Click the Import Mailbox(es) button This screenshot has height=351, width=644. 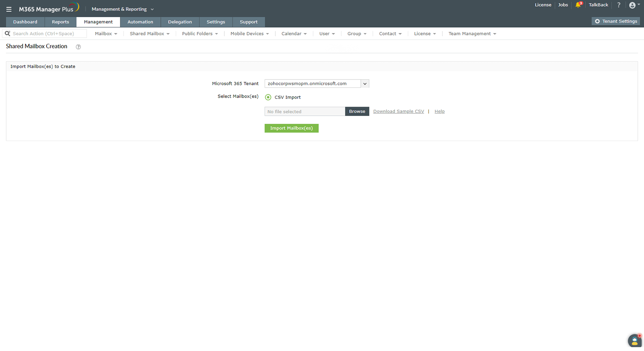[291, 128]
